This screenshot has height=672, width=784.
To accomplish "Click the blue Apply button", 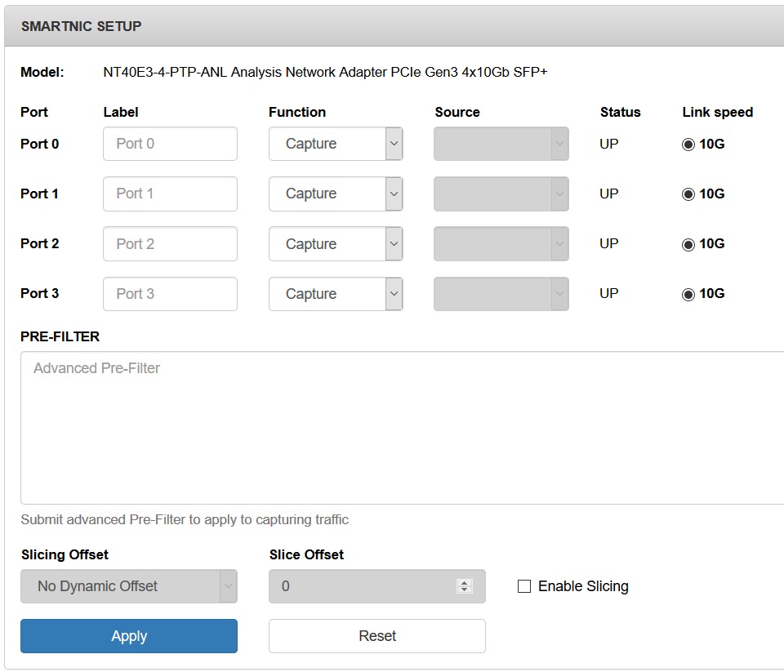I will [129, 636].
